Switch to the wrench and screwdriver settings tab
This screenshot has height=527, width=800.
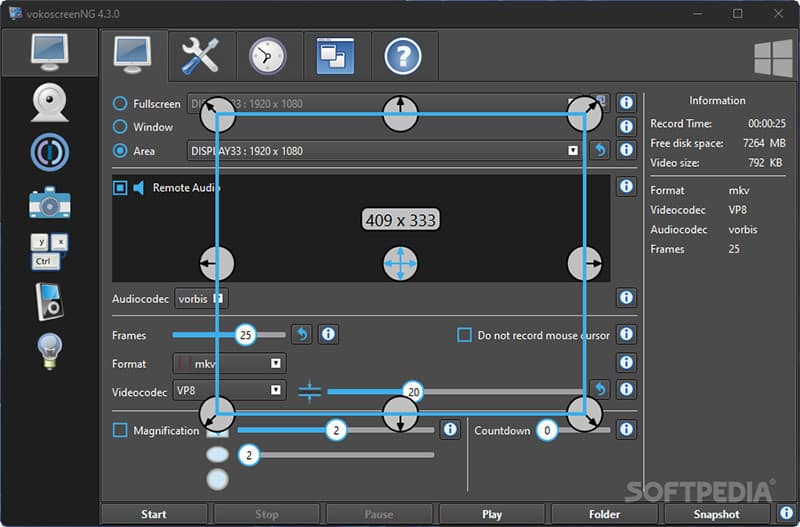(201, 56)
